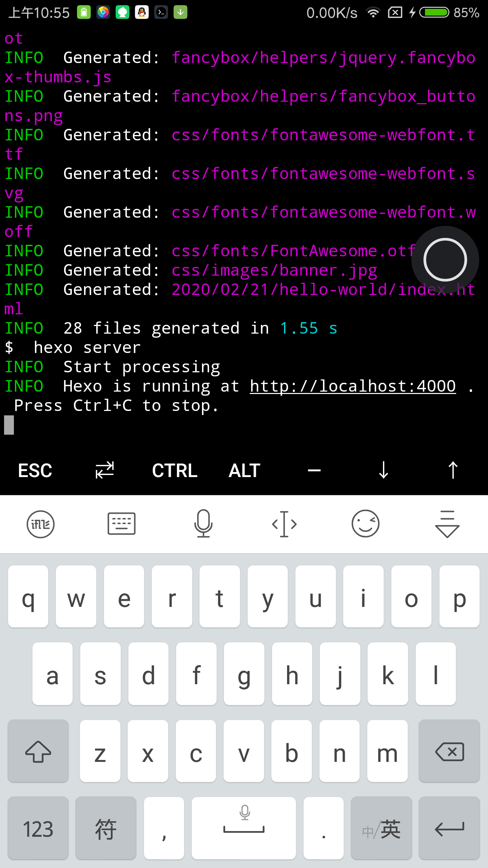Viewport: 488px width, 868px height.
Task: Tap the letter c key
Action: pyautogui.click(x=196, y=751)
